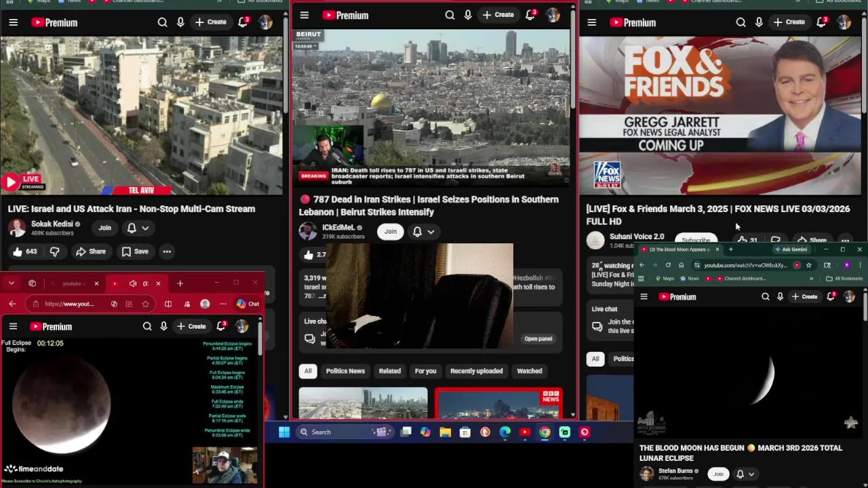Open Google Chrome from taskbar
Viewport: 868px width, 488px height.
click(545, 432)
